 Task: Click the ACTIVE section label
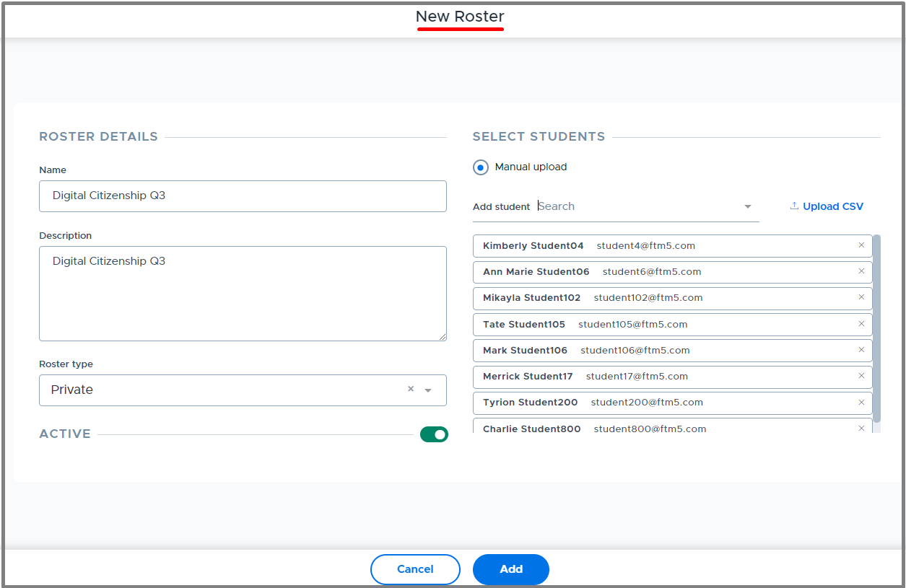coord(65,434)
